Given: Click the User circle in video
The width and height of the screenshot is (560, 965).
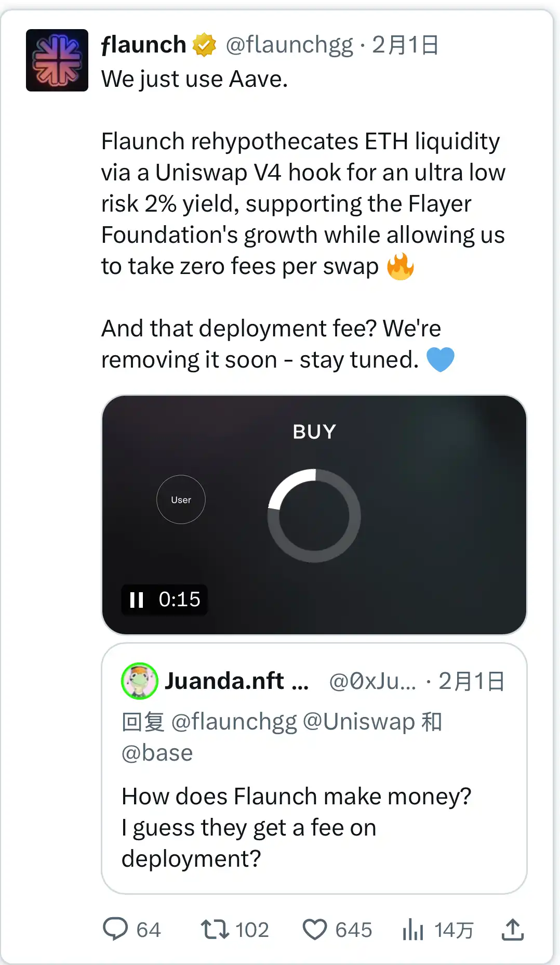Looking at the screenshot, I should [181, 500].
